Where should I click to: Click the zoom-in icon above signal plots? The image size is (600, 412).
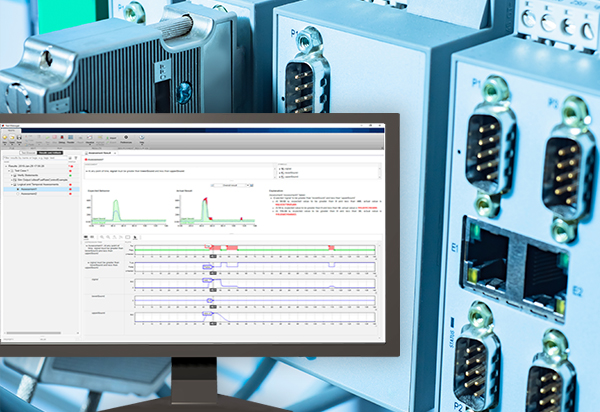(x=100, y=236)
